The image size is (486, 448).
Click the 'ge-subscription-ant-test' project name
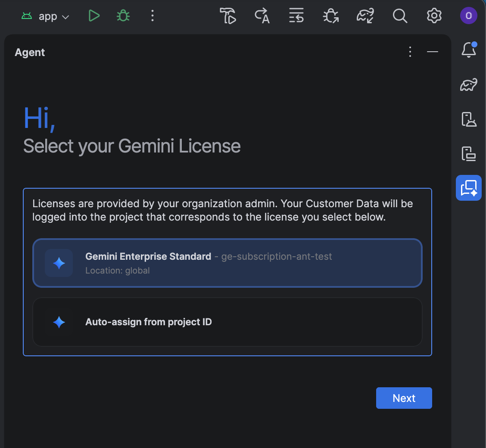click(x=277, y=257)
